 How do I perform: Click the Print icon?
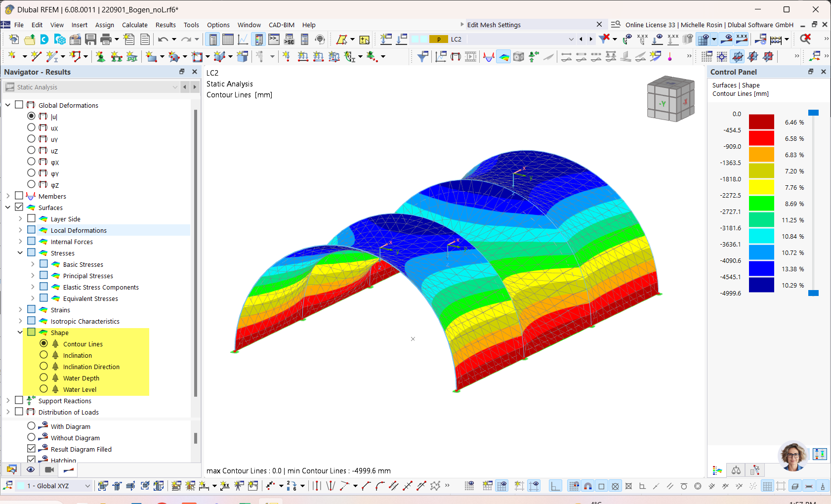coord(105,39)
